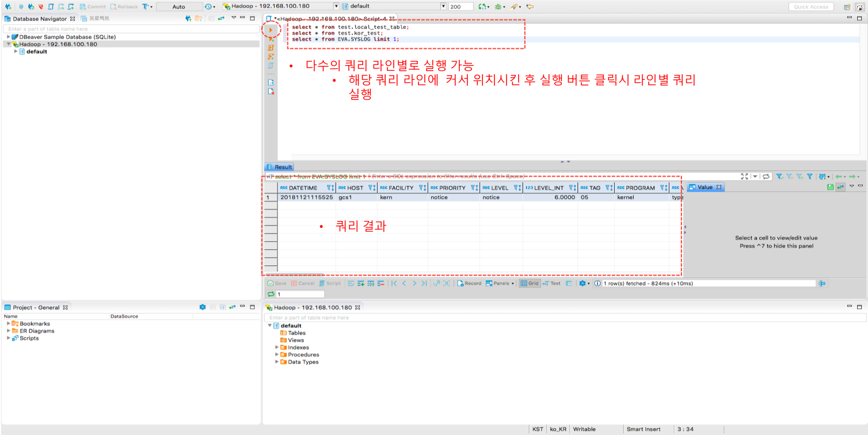Click the refresh icon next to row count 1

click(x=271, y=294)
